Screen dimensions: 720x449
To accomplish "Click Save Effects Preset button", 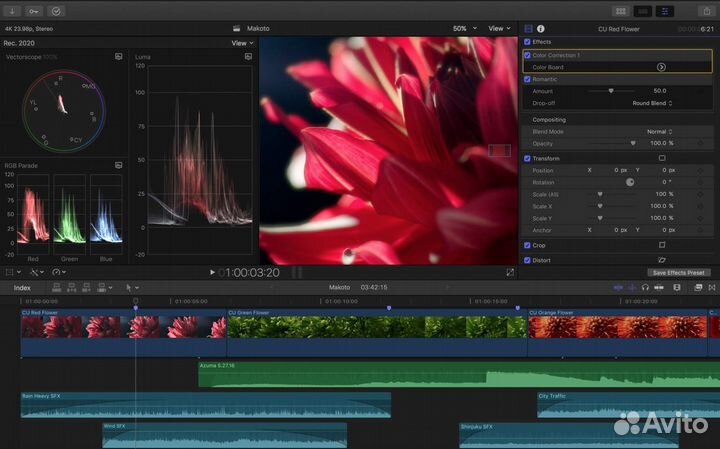I will point(679,272).
